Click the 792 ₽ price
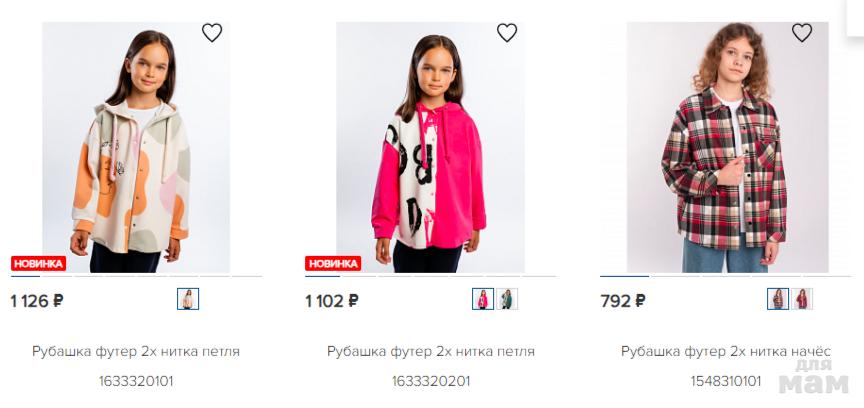 point(623,300)
